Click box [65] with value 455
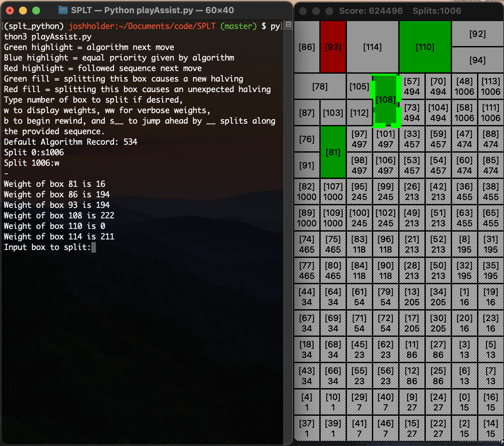This screenshot has height=446, width=504. 491,218
